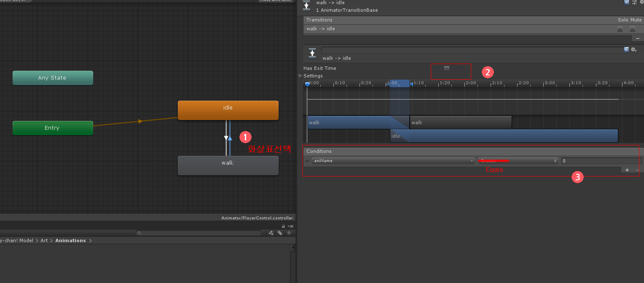Select the orange idle state node
644x283 pixels.
(228, 110)
